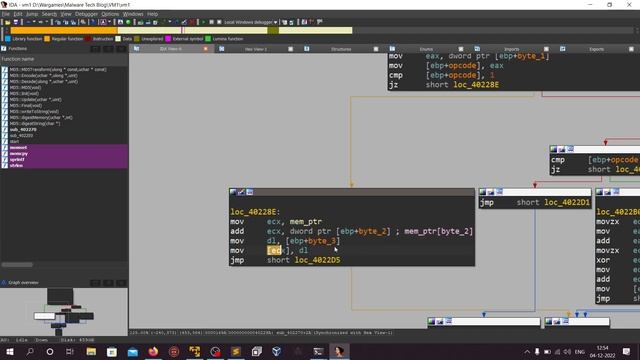Screen dimensions: 640x360
Task: Open the File menu
Action: click(6, 14)
